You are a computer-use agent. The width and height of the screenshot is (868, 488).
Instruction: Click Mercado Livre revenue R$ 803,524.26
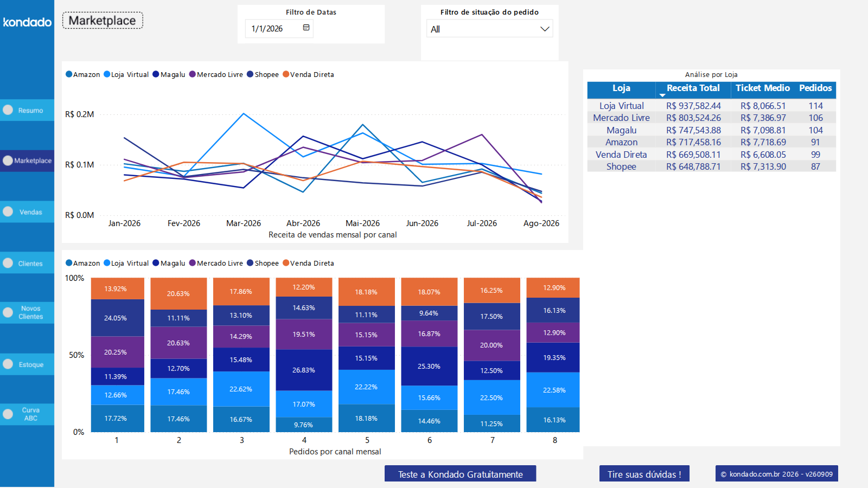pos(693,118)
